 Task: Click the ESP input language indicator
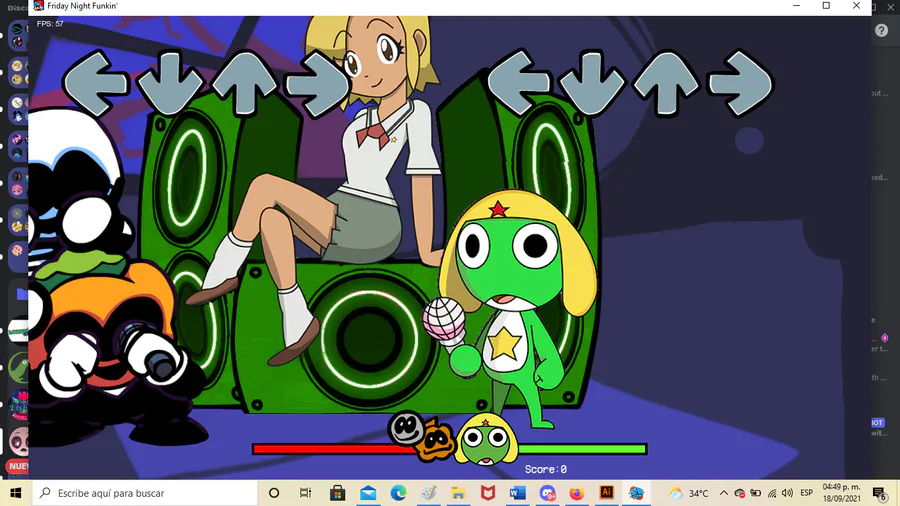(x=806, y=493)
